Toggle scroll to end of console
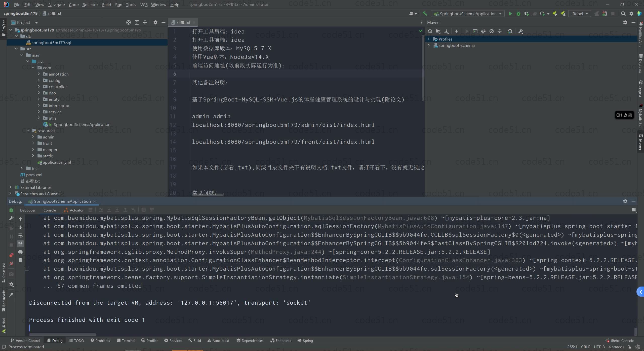The image size is (644, 351). tap(20, 243)
